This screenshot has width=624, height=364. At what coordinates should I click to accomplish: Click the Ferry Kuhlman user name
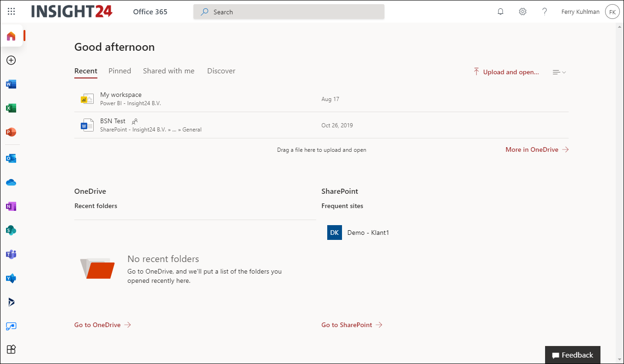click(581, 12)
